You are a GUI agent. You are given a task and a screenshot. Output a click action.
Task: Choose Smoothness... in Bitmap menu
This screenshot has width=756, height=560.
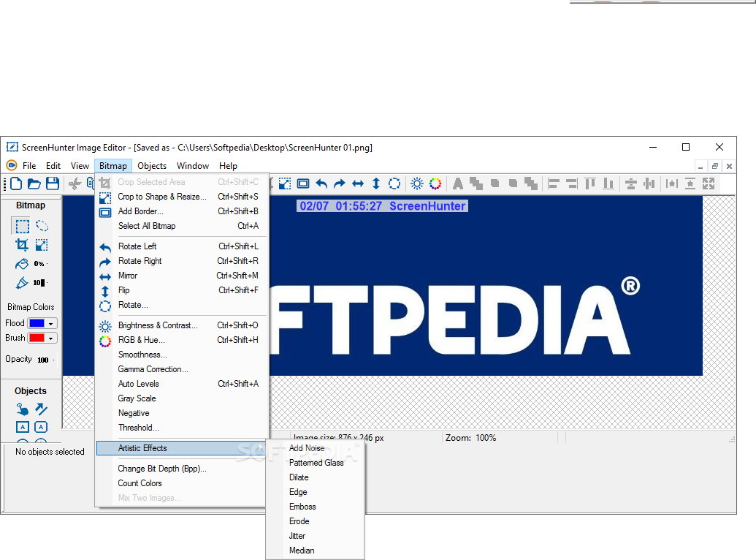click(183, 355)
